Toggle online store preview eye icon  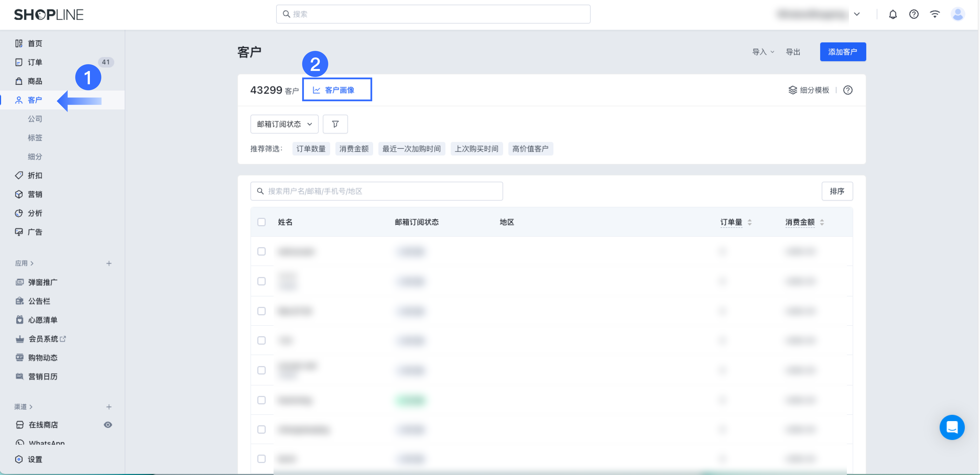tap(108, 425)
